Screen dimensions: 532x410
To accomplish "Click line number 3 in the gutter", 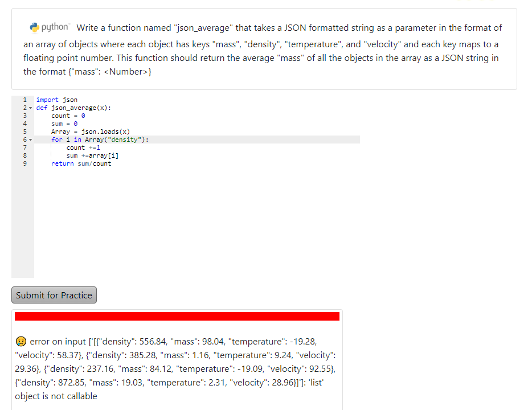I will pyautogui.click(x=24, y=116).
